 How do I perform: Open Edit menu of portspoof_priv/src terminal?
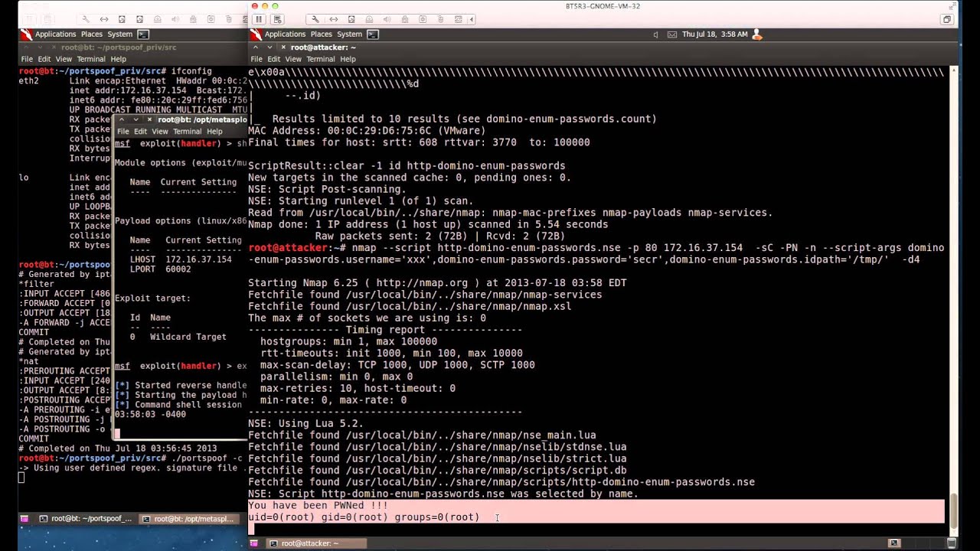pos(44,59)
